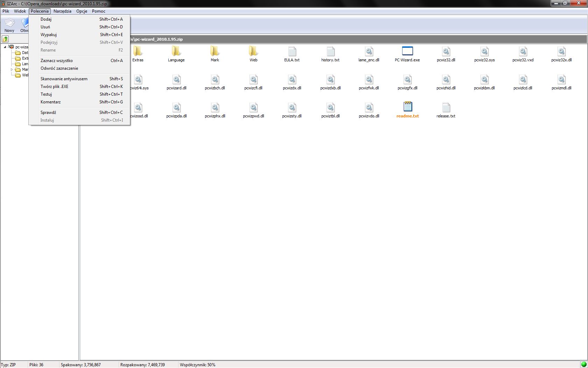
Task: Select the lame_enc.dll file icon
Action: (369, 51)
